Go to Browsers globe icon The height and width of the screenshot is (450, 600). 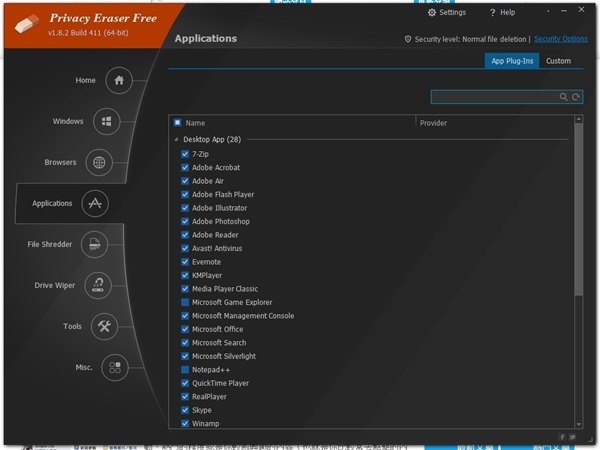pyautogui.click(x=98, y=162)
